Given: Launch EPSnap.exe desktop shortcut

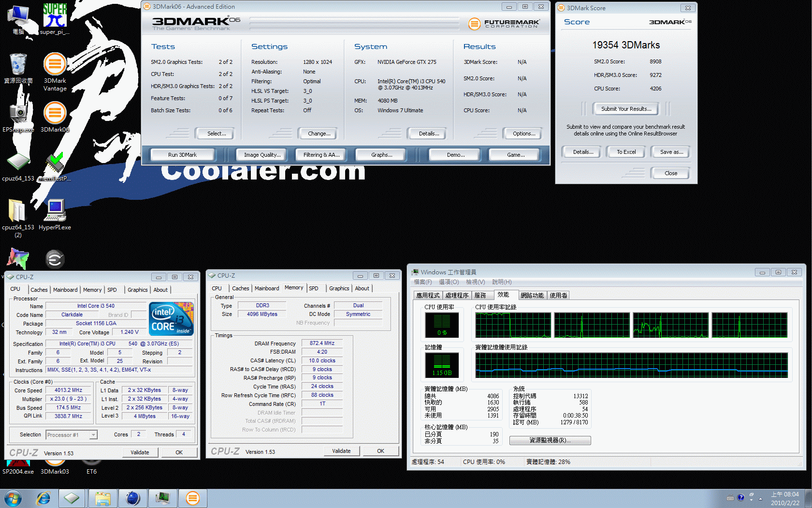Looking at the screenshot, I should (18, 116).
